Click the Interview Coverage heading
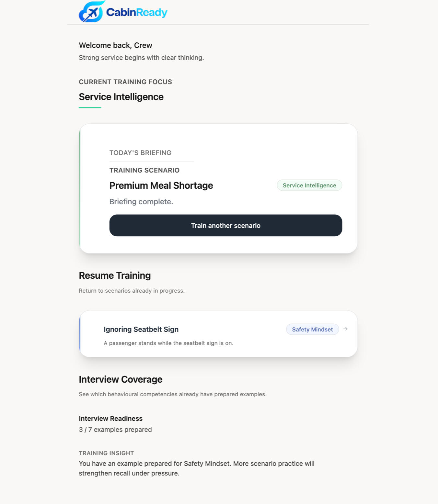The height and width of the screenshot is (504, 438). pos(121,379)
